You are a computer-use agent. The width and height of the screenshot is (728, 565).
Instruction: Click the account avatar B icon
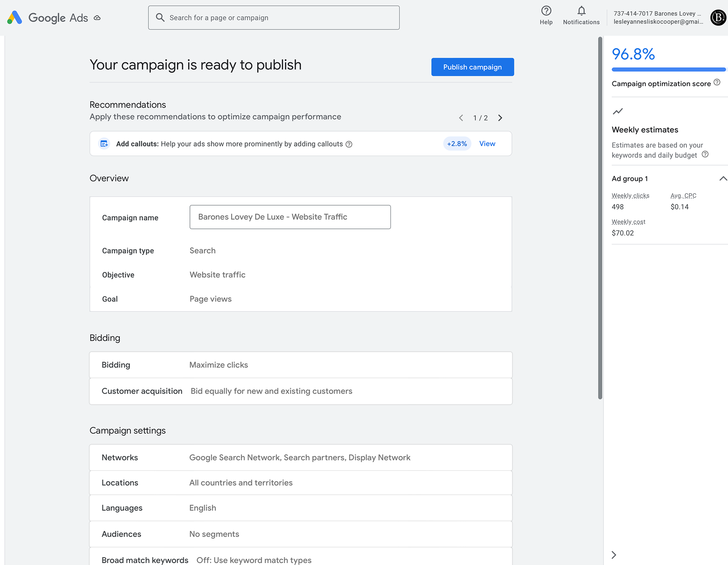point(718,17)
